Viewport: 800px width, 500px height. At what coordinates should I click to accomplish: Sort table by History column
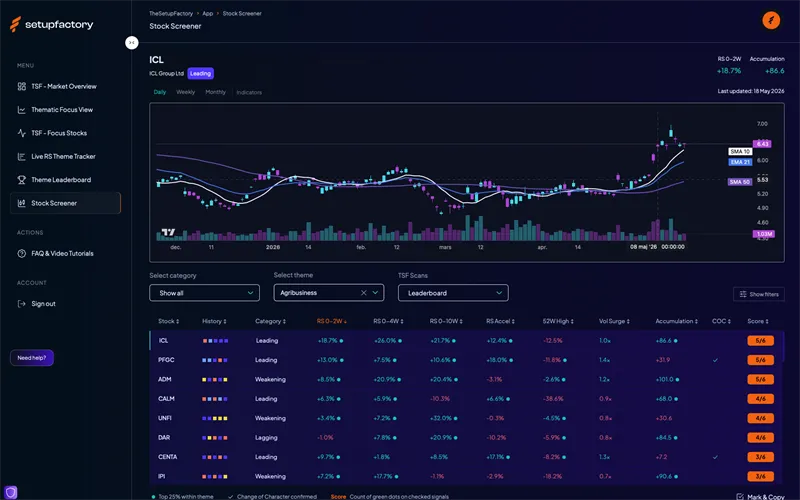tap(214, 321)
